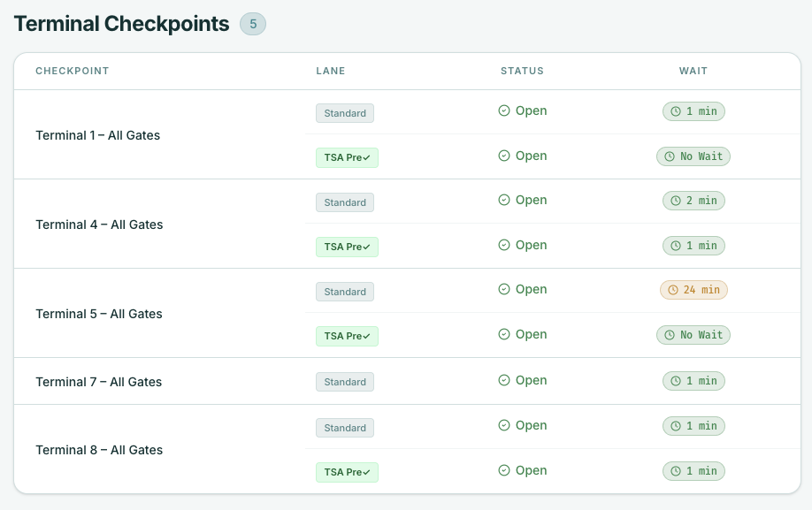Click Open status icon for Terminal 8 TSA Pre lane
This screenshot has width=812, height=510.
click(x=504, y=470)
